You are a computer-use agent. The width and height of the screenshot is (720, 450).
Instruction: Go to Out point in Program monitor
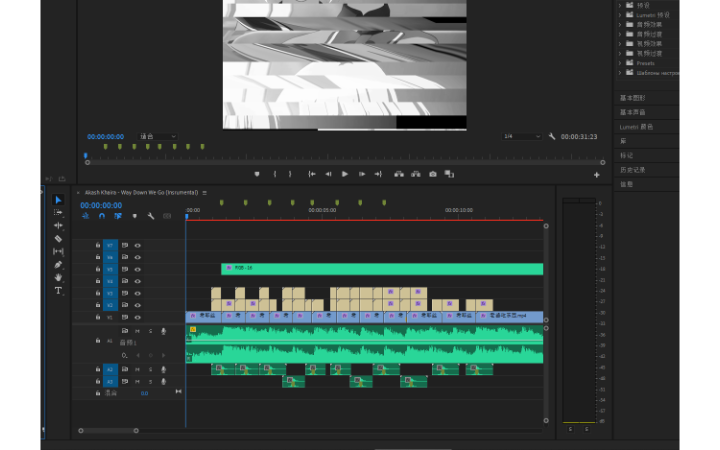click(378, 174)
